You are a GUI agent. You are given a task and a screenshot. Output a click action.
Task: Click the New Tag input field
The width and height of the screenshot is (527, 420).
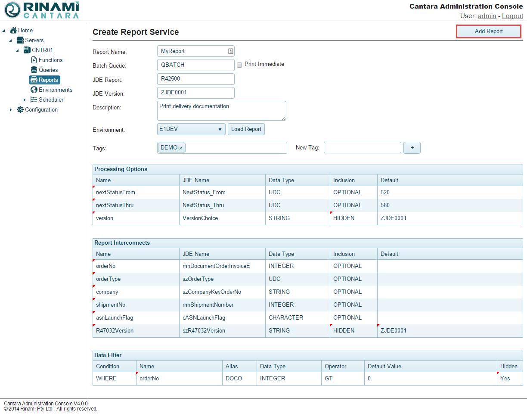[x=362, y=148]
